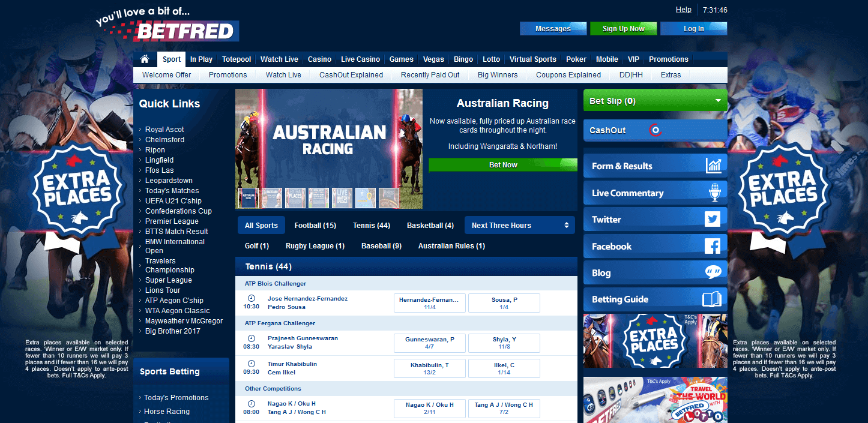
Task: Bet on Ilkel, C at 1/14
Action: (x=504, y=368)
